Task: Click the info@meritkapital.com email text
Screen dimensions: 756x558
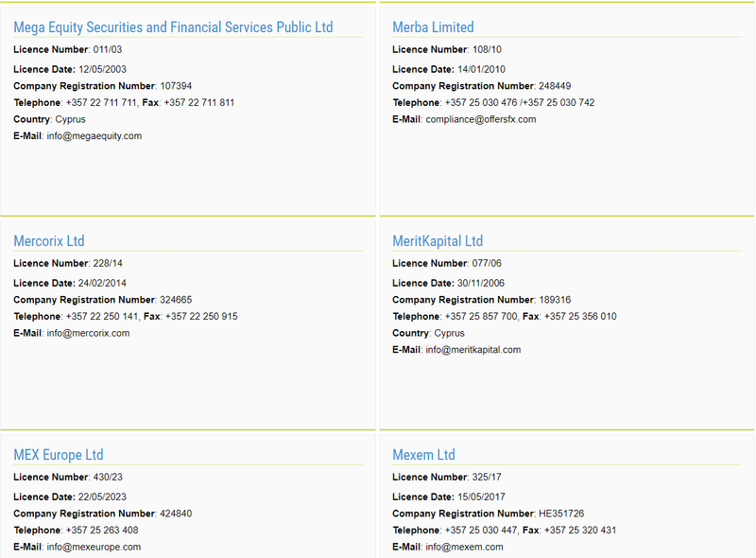Action: [473, 350]
